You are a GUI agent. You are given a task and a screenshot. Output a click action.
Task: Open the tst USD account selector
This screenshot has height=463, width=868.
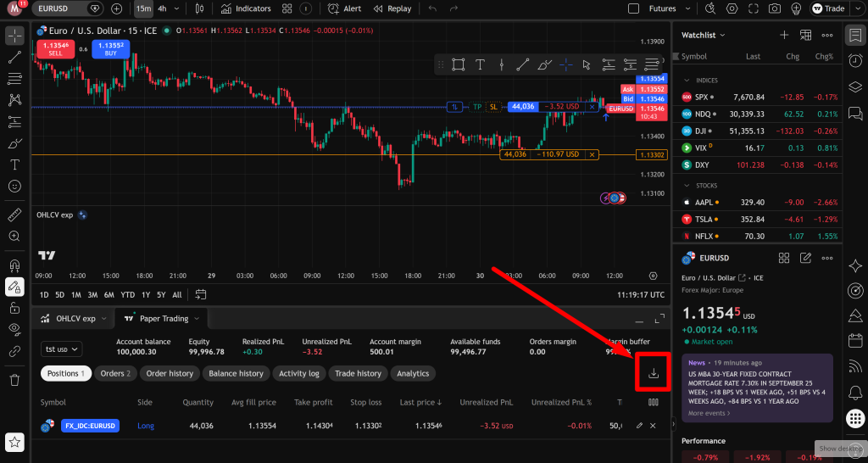click(61, 349)
